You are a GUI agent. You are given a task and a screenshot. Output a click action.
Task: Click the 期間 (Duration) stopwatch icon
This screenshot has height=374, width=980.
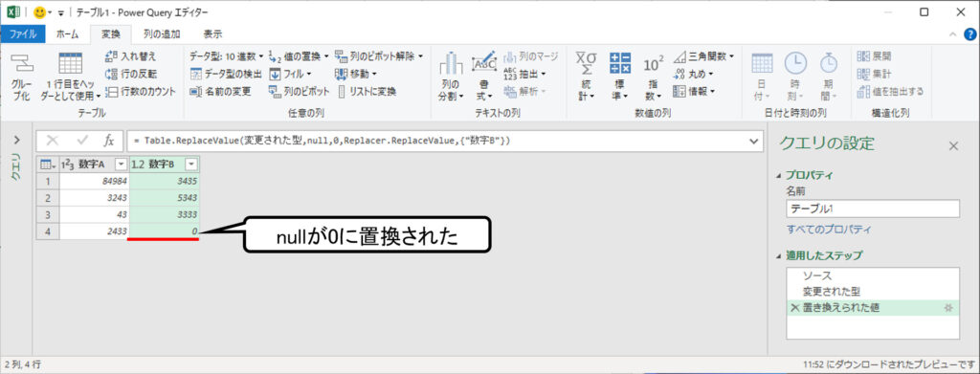[x=829, y=62]
